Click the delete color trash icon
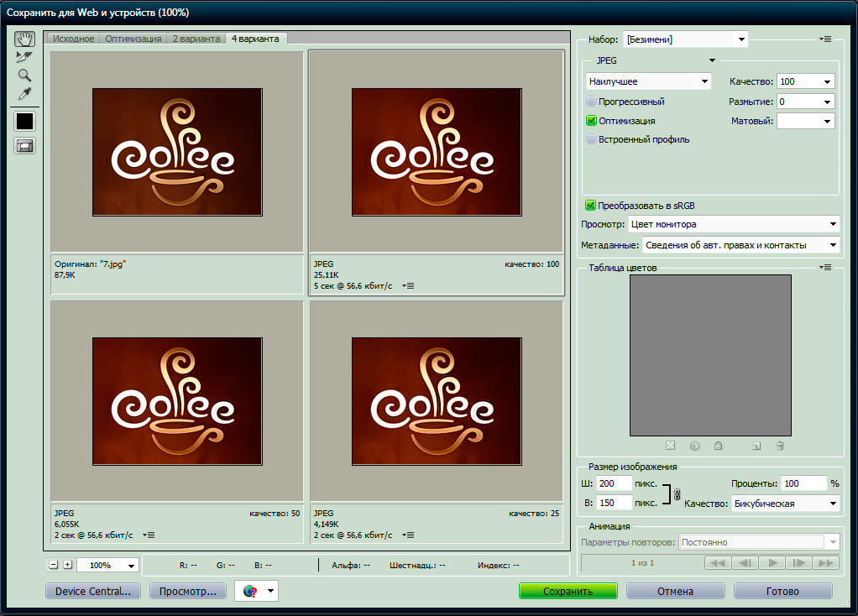Image resolution: width=858 pixels, height=616 pixels. tap(780, 446)
